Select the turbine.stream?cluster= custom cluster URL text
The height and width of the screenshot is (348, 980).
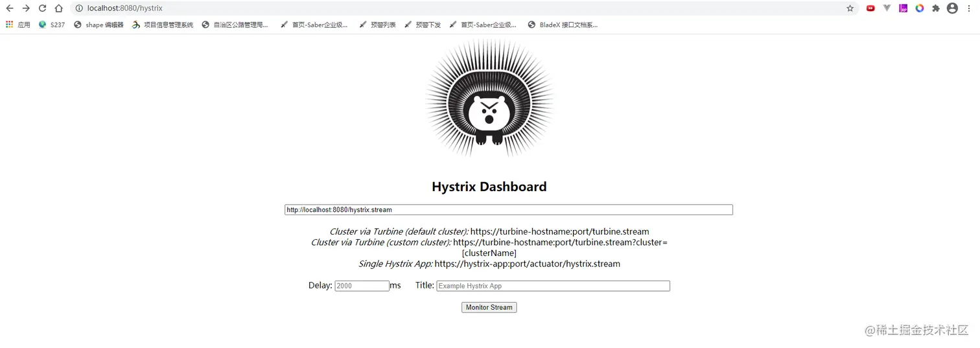tap(560, 242)
